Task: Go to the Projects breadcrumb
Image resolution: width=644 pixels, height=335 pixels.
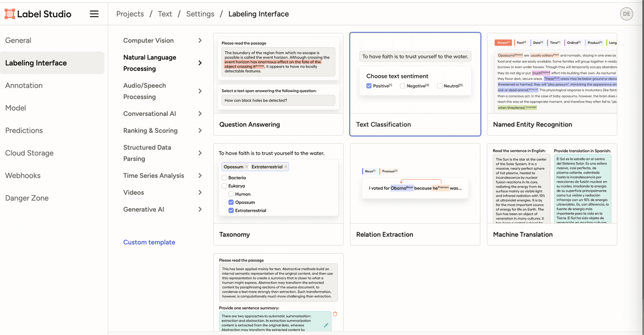Action: (x=130, y=14)
